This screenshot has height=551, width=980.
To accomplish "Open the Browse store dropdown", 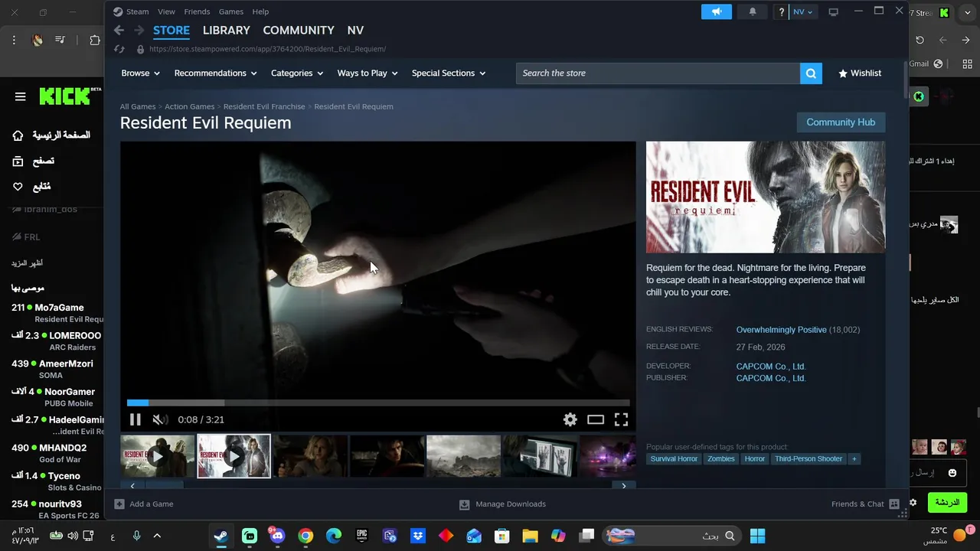I will pyautogui.click(x=140, y=73).
